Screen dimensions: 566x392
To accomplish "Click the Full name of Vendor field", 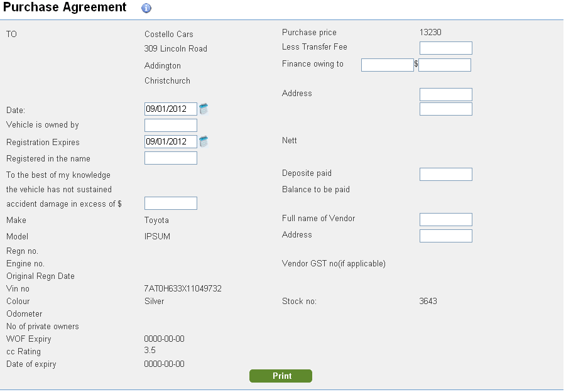I will pos(446,219).
